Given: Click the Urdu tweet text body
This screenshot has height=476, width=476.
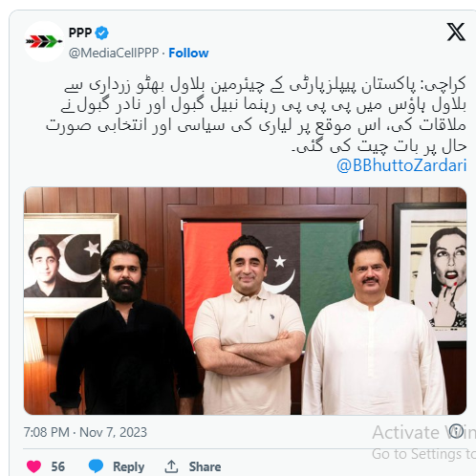Looking at the screenshot, I should (x=256, y=115).
